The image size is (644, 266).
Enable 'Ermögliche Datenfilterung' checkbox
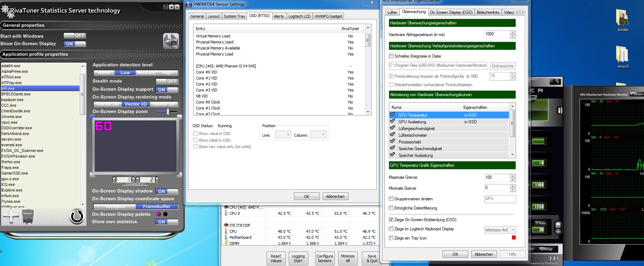pyautogui.click(x=391, y=208)
